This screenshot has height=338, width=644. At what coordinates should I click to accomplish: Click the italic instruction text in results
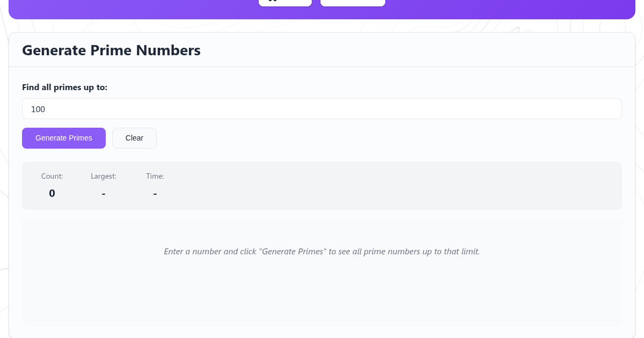[322, 252]
